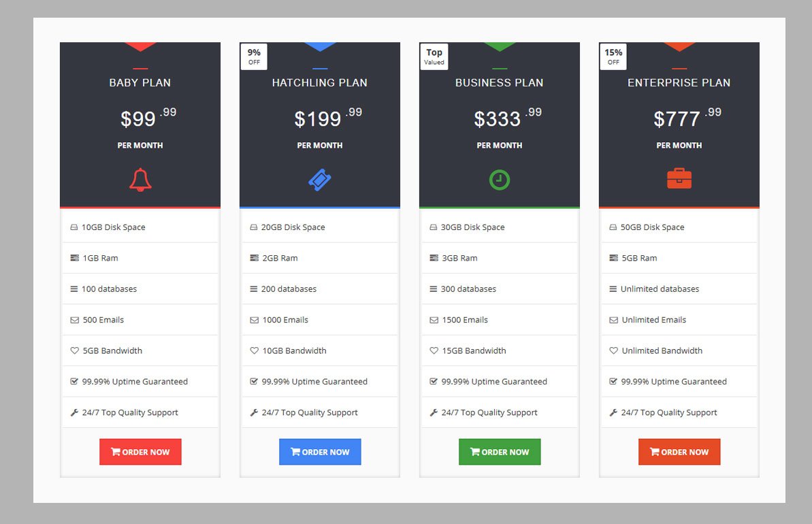Click the 9% OFF badge
The height and width of the screenshot is (524, 812).
point(253,56)
